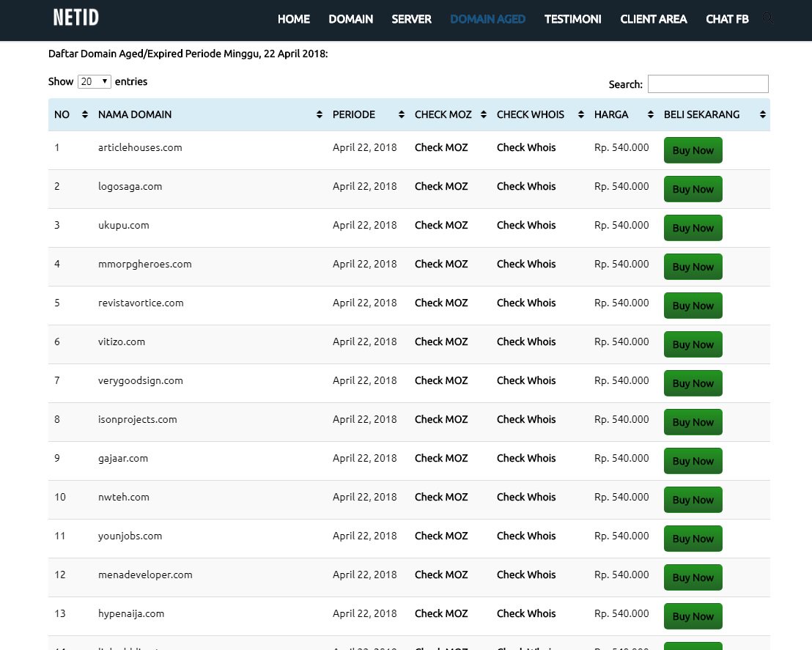Click the NETID logo
This screenshot has height=650, width=812.
pyautogui.click(x=76, y=18)
